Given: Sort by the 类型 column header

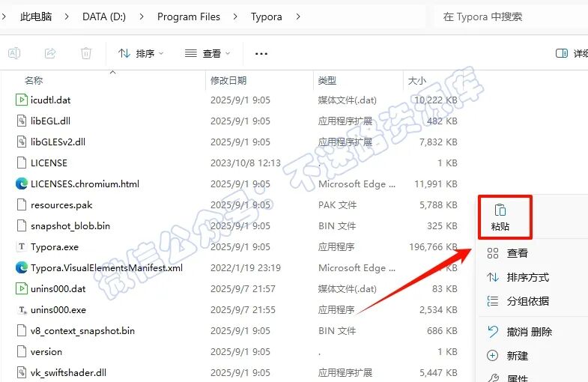Looking at the screenshot, I should tap(327, 80).
